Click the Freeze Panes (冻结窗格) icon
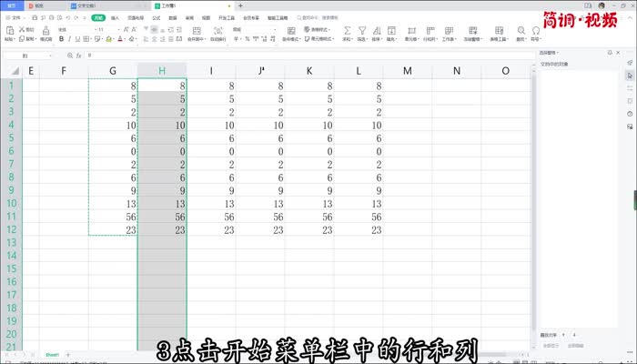Image resolution: width=637 pixels, height=364 pixels. (x=472, y=31)
